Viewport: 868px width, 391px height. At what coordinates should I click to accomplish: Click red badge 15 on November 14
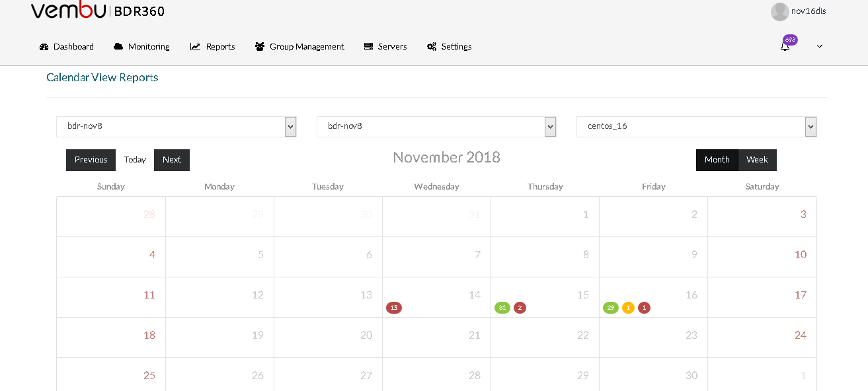coord(394,308)
